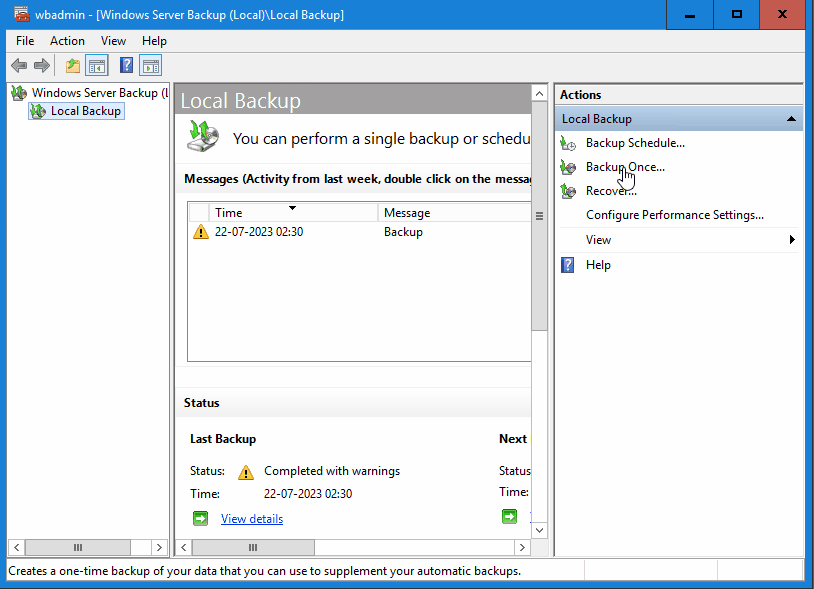Click scroll down arrow of center pane
The height and width of the screenshot is (589, 814).
[539, 530]
